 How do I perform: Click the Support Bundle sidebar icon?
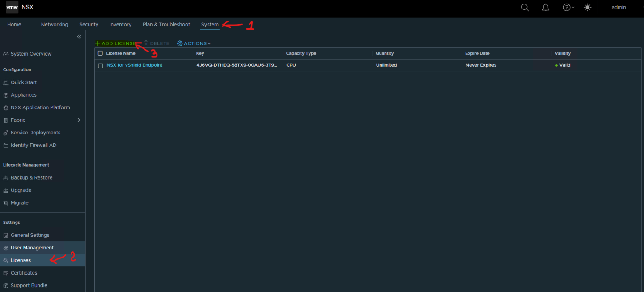point(6,286)
